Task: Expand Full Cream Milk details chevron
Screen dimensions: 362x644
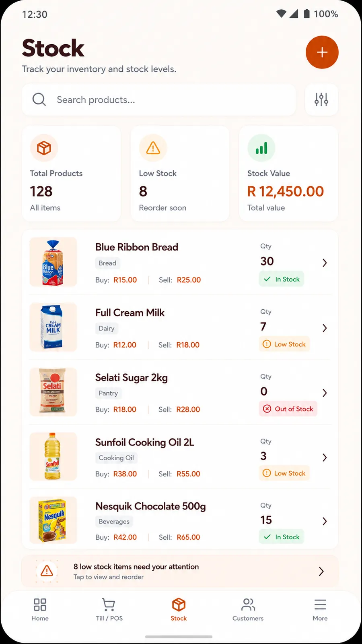Action: [325, 328]
